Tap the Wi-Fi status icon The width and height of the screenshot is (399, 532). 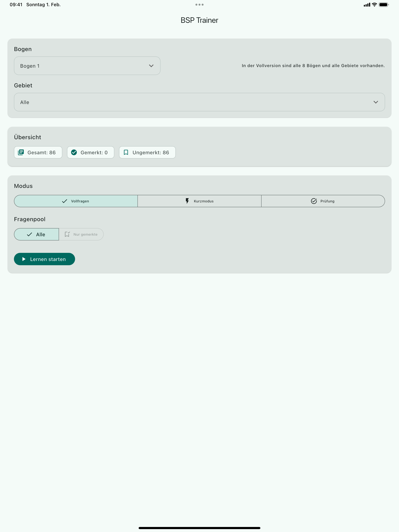pyautogui.click(x=374, y=5)
